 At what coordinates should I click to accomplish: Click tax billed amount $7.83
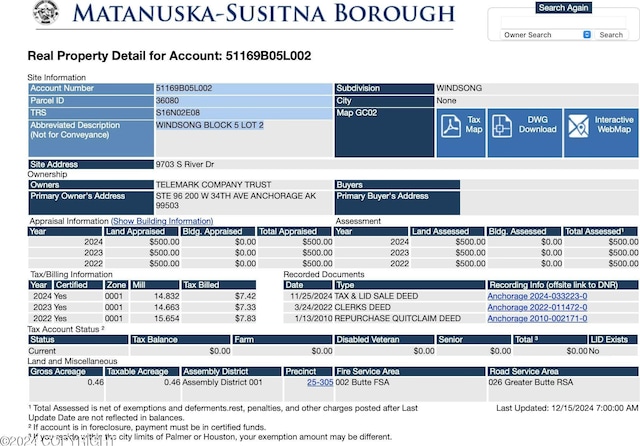click(x=245, y=318)
